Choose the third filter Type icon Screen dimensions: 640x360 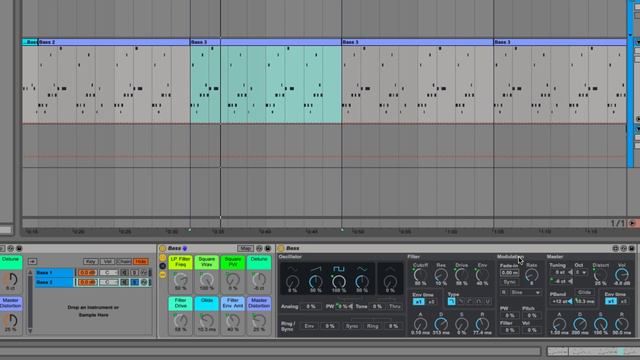click(x=470, y=301)
